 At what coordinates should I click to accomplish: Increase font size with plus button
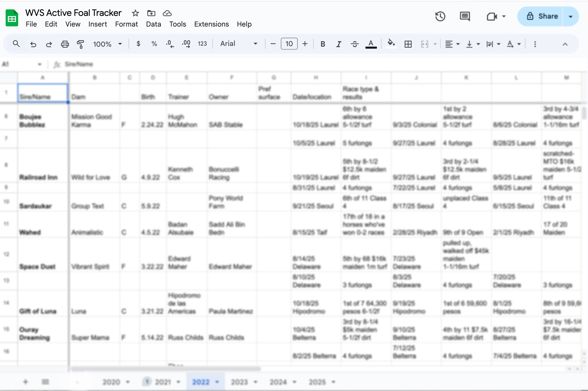tap(305, 44)
